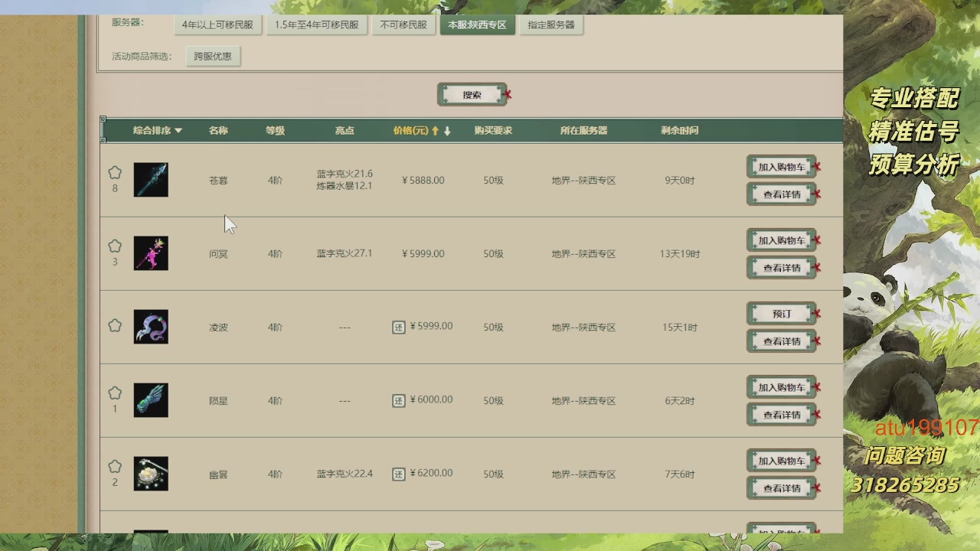Screen dimensions: 980x551
Task: Sort price descending with down arrow
Action: pos(447,131)
